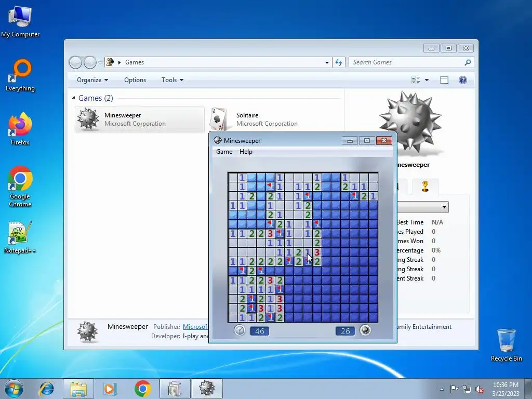Click the Windows Start orb
The height and width of the screenshot is (399, 532).
(14, 389)
